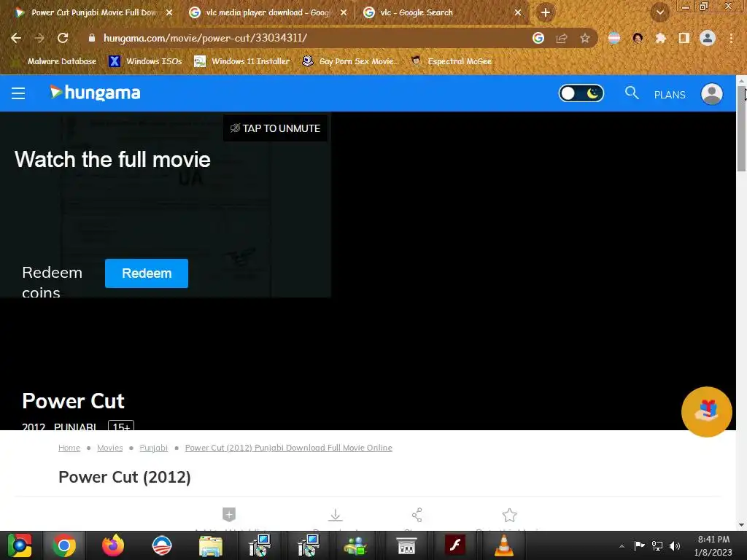Click the page vertical scrollbar thumb
Screen dimensions: 747x560
(741, 128)
